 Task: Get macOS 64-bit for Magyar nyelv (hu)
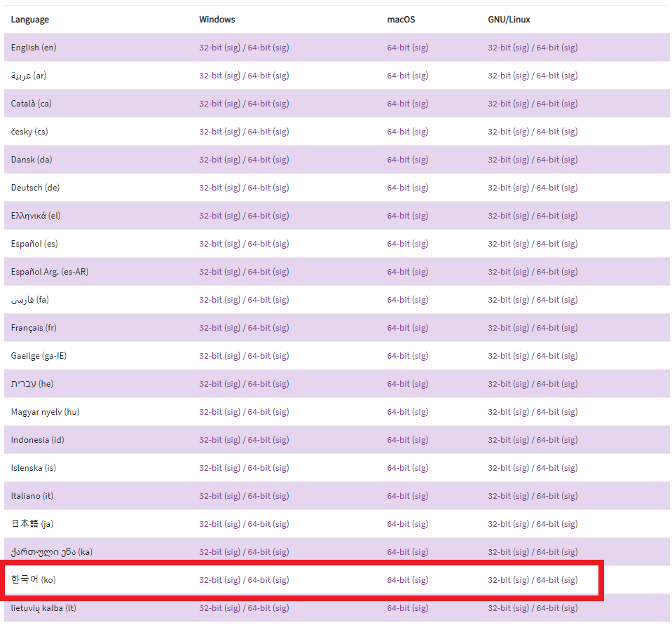(398, 411)
